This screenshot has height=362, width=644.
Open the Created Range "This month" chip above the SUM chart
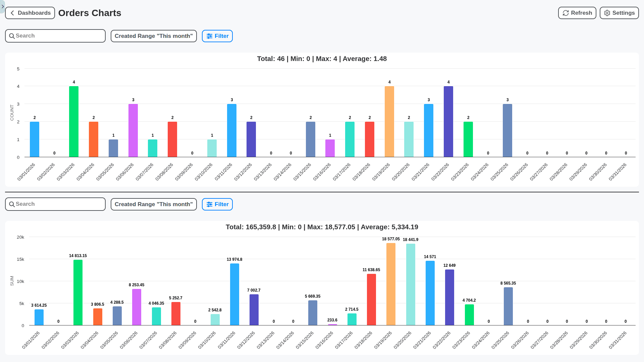[153, 204]
